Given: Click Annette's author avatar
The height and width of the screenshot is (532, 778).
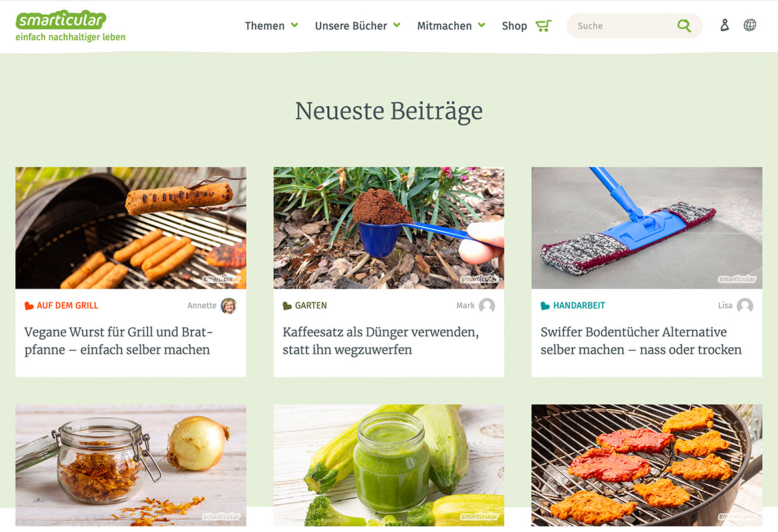Looking at the screenshot, I should coord(229,306).
